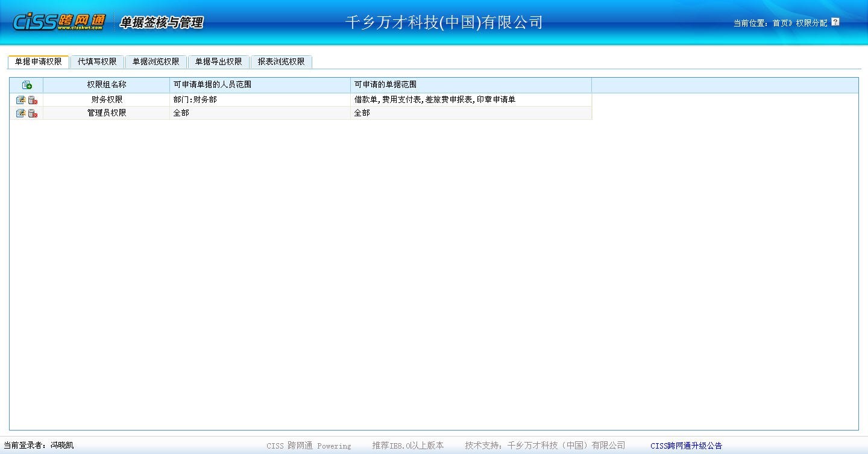Open the 报表浏览权限 tab
Screen dimensions: 868x454
[x=281, y=62]
